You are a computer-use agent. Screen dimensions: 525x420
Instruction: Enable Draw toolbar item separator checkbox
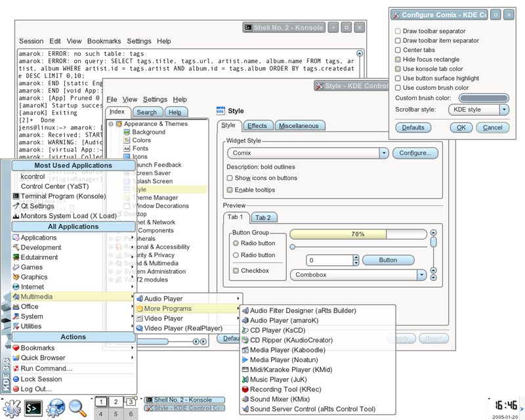(x=398, y=41)
